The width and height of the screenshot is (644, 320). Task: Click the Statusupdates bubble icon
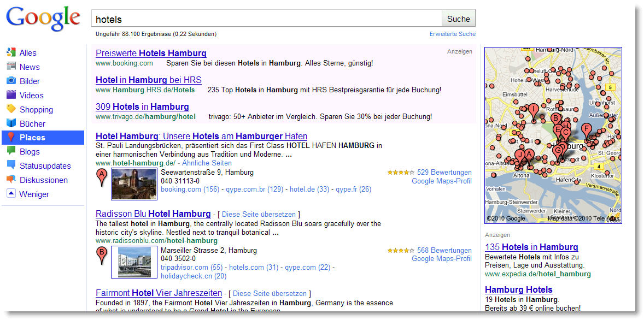[11, 165]
